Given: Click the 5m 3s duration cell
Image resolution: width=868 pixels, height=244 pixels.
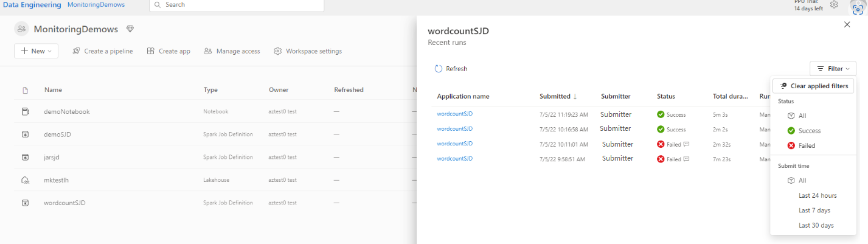Looking at the screenshot, I should 719,114.
